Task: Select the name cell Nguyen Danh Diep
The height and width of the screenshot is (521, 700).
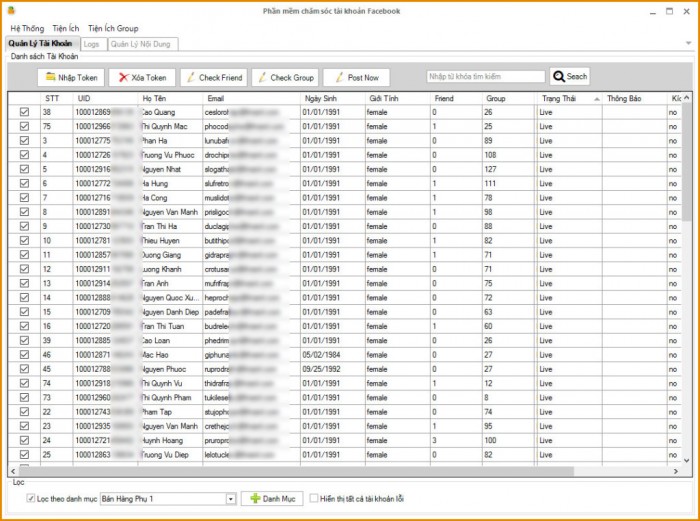Action: (170, 312)
